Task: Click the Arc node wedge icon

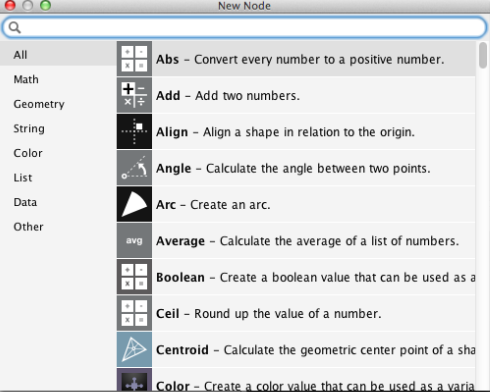Action: click(134, 204)
